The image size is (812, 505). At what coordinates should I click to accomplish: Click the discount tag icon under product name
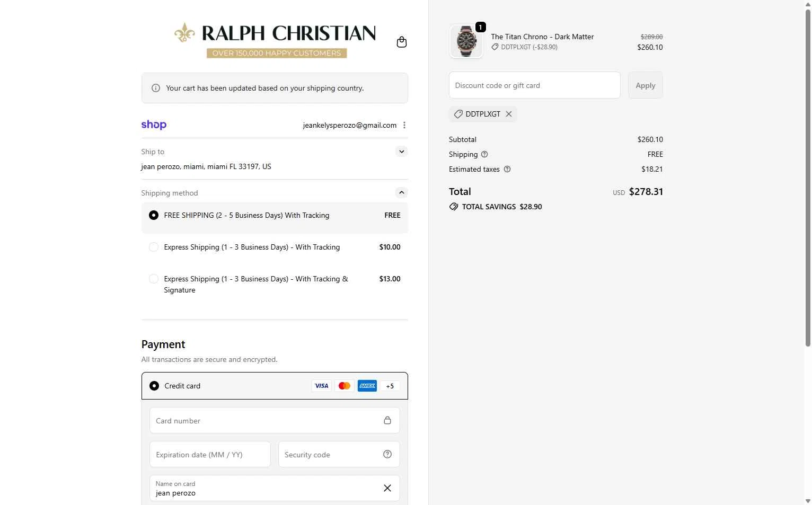click(x=495, y=47)
